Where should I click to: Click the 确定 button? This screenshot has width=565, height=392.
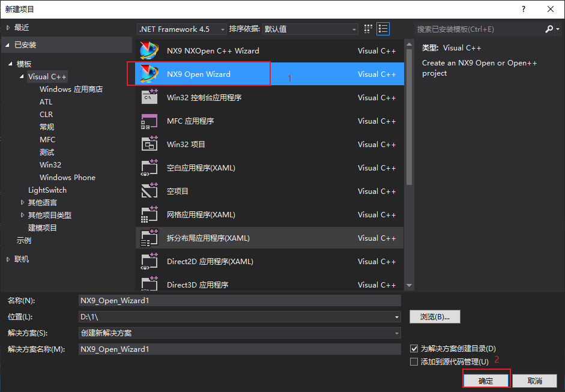(x=486, y=381)
